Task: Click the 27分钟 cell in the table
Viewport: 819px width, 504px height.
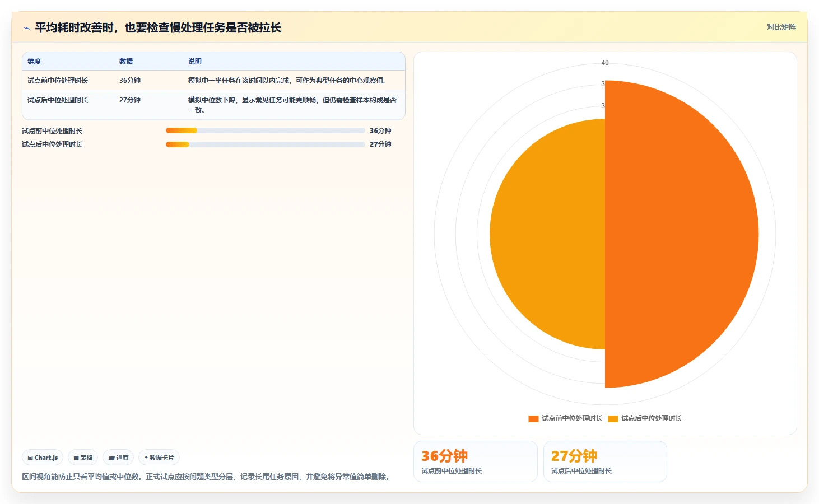Action: click(130, 100)
